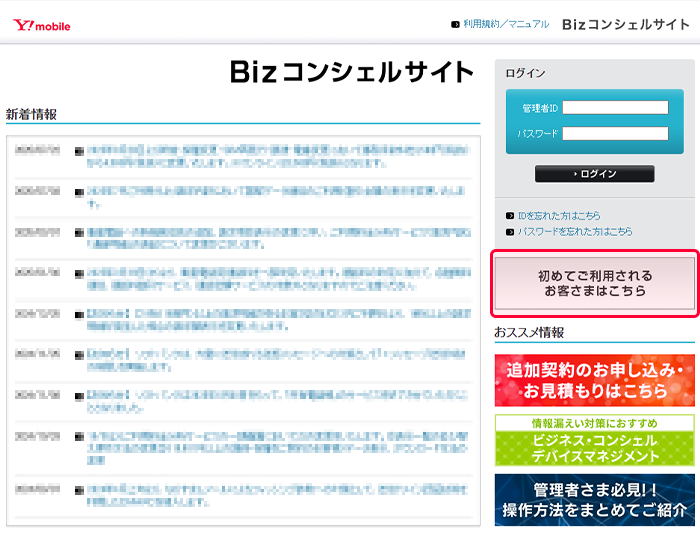Open the blue 管理者さま必見 操作方法 banner
The height and width of the screenshot is (533, 700).
(595, 500)
